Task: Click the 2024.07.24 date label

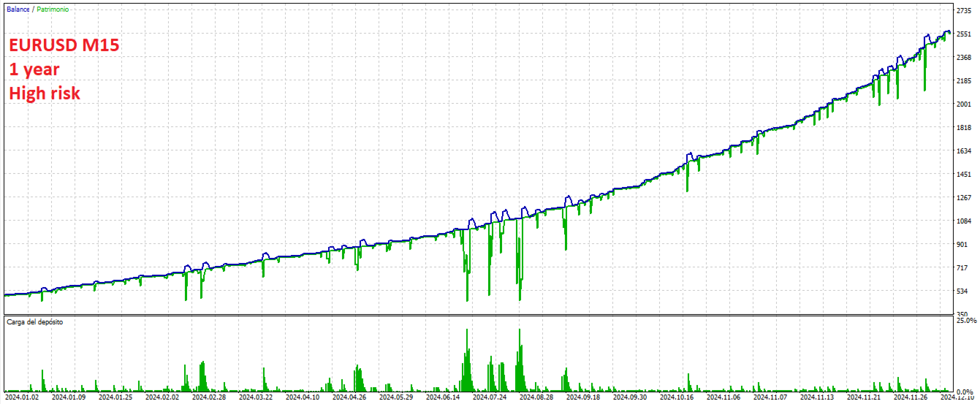Action: pos(490,398)
